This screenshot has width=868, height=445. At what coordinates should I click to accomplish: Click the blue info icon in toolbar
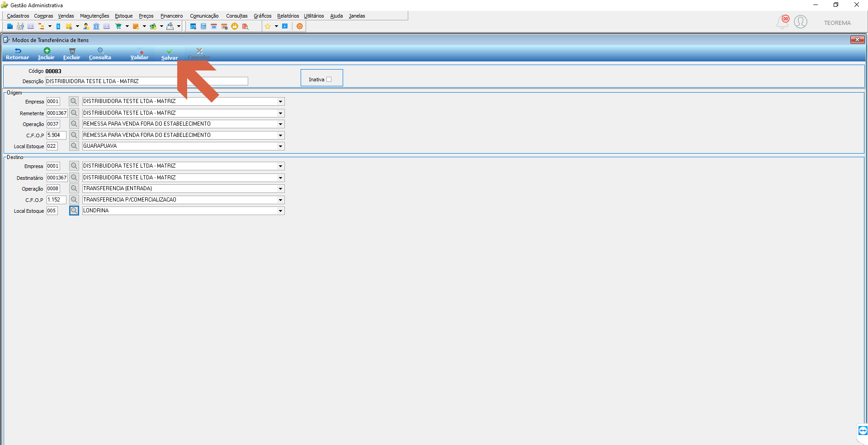pos(285,26)
